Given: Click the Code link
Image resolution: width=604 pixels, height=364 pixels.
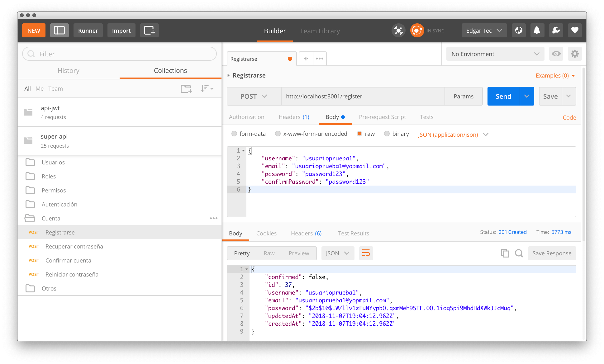Looking at the screenshot, I should point(569,117).
